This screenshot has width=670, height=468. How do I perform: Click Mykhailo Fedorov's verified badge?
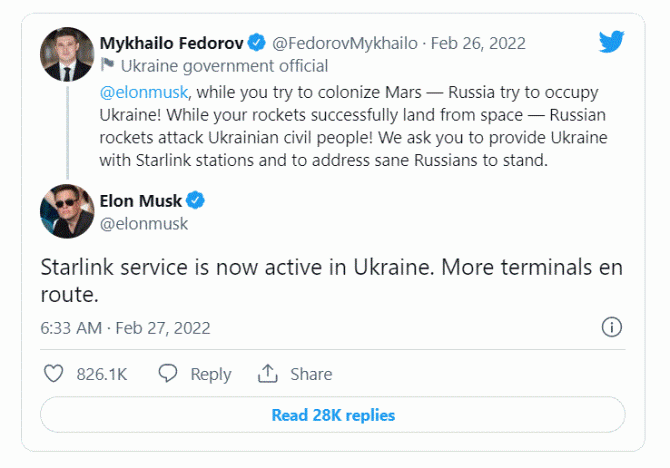pos(257,43)
